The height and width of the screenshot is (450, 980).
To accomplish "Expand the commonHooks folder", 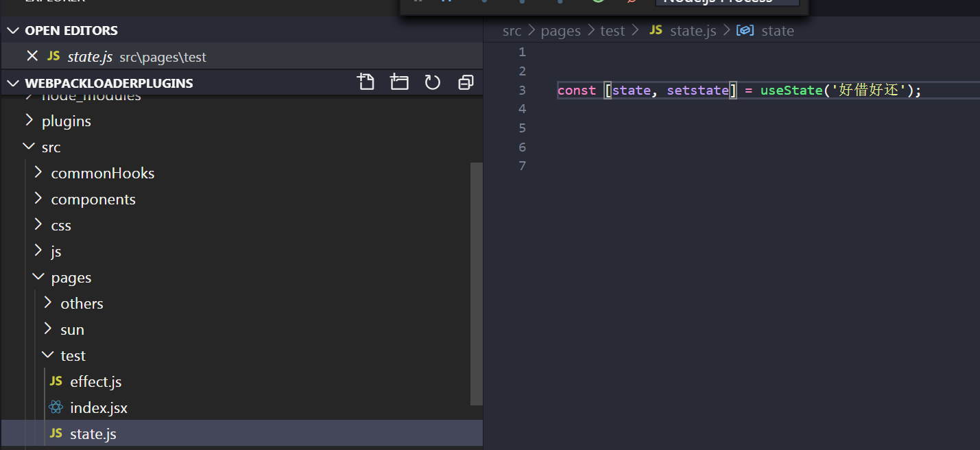I will point(241,174).
